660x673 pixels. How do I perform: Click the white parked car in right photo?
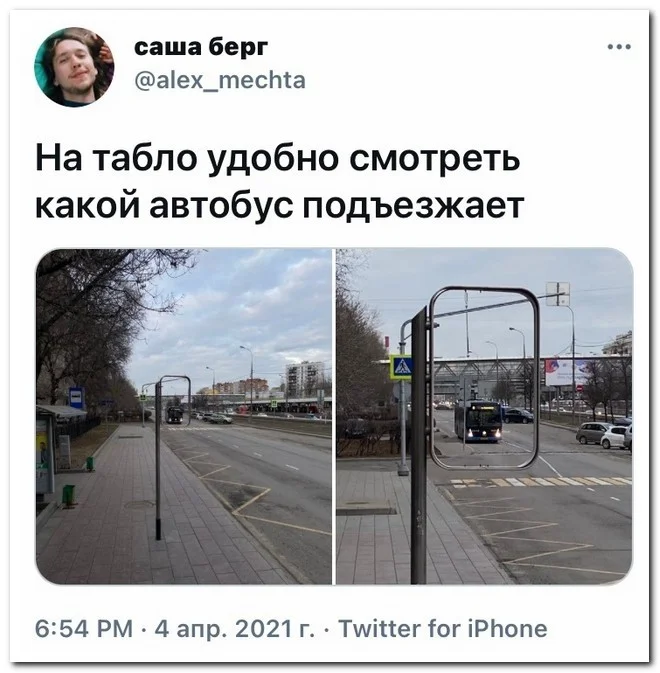tap(615, 437)
